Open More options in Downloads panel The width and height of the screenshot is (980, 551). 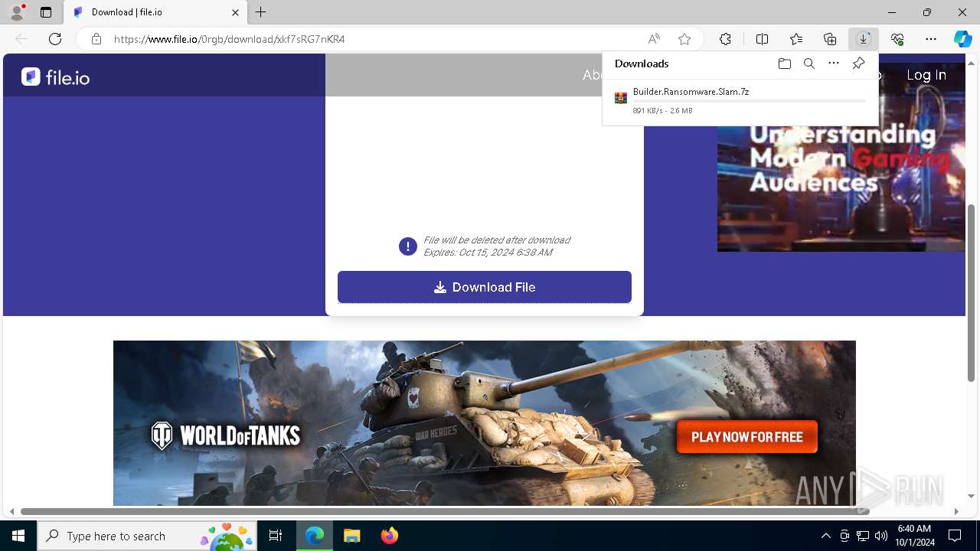pos(834,64)
